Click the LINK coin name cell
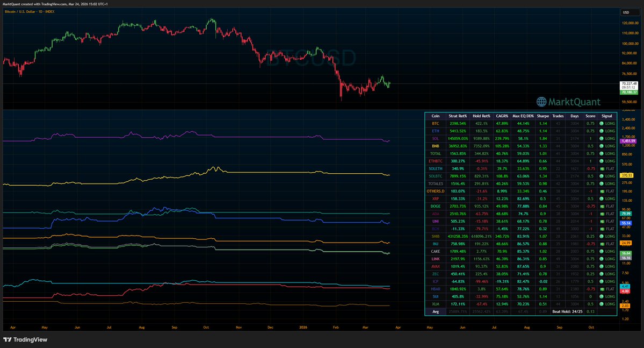This screenshot has width=644, height=348. pyautogui.click(x=436, y=259)
